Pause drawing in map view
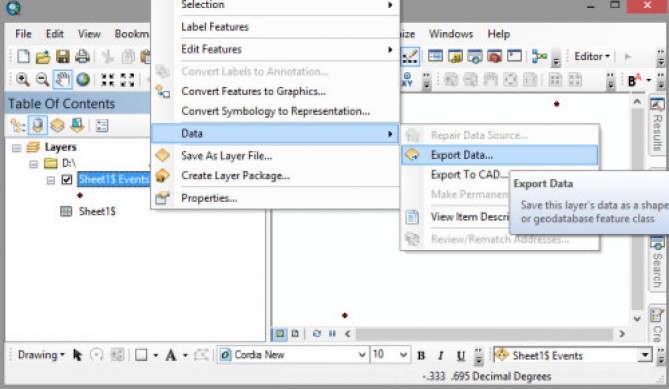Image resolution: width=669 pixels, height=389 pixels. point(332,333)
